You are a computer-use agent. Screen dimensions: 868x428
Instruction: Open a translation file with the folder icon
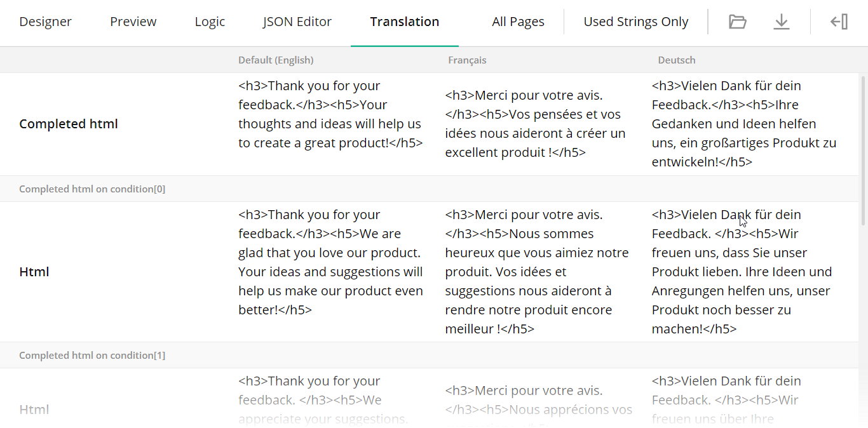737,21
